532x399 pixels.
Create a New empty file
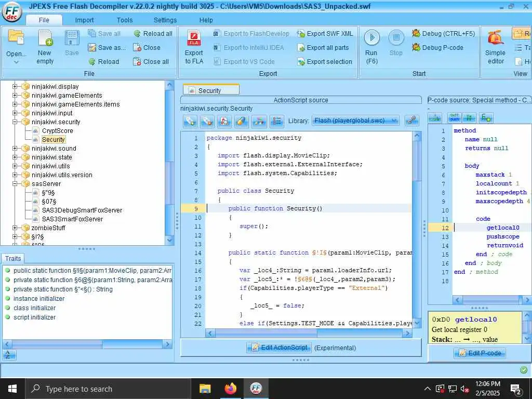[45, 47]
